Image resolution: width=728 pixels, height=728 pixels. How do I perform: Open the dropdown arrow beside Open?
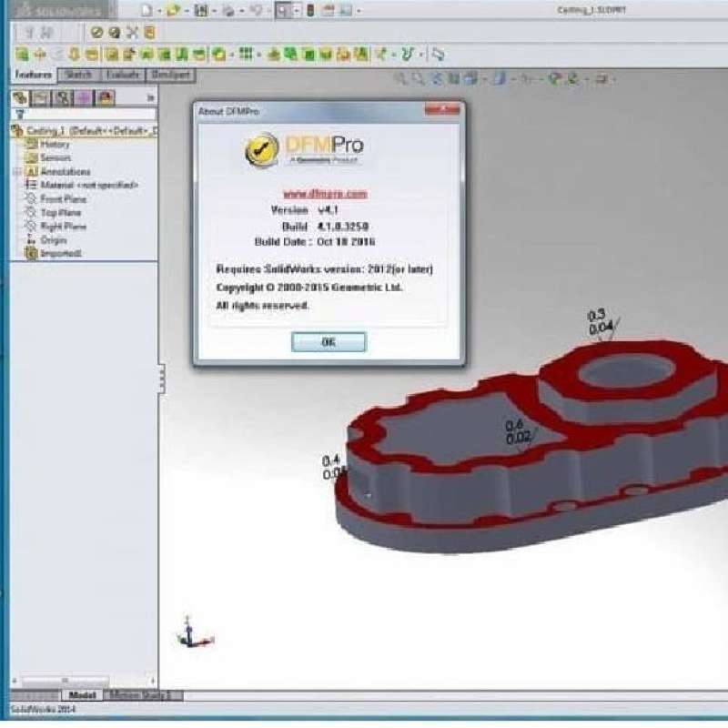click(187, 11)
